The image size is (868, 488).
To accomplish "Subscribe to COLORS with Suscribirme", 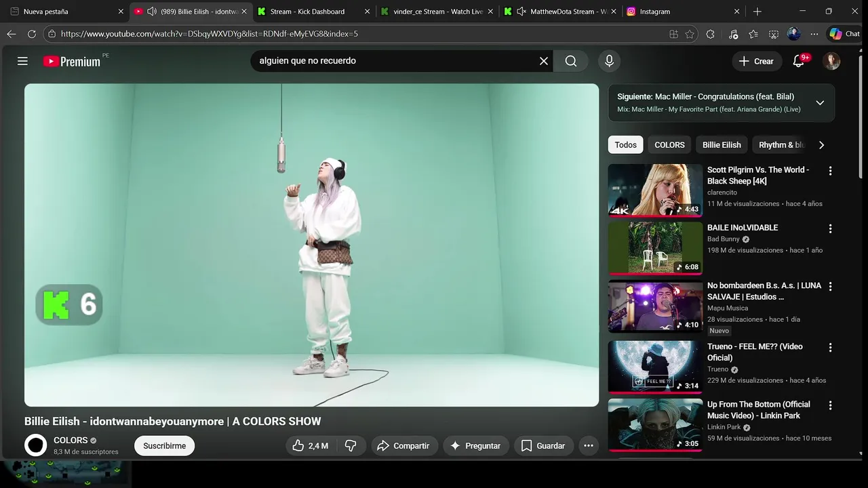I will pos(165,445).
